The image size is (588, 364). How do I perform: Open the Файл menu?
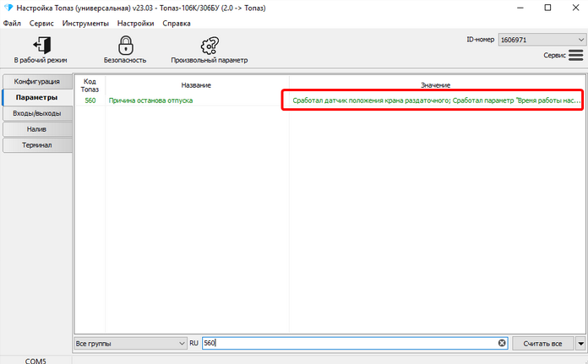pyautogui.click(x=12, y=24)
